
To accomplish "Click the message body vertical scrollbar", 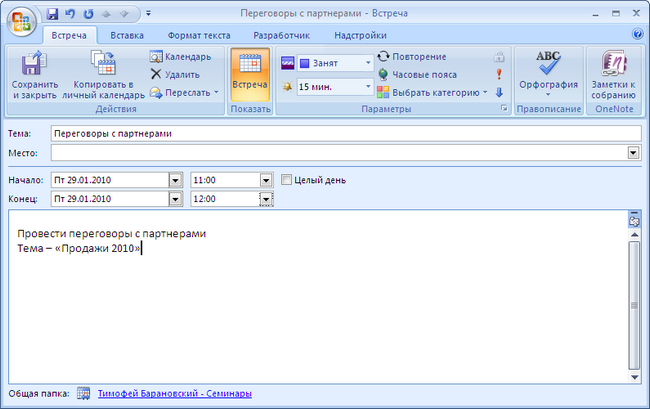I will click(633, 300).
